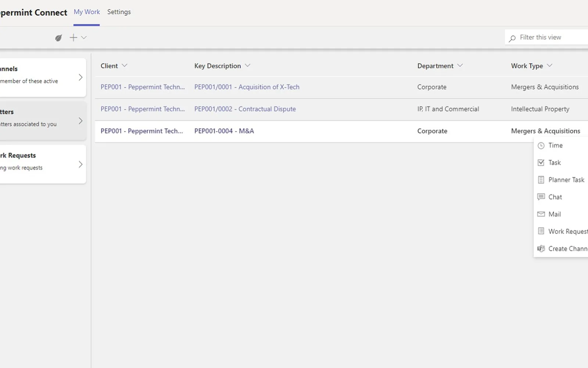Open client link in Contractual Dispute row

[143, 109]
